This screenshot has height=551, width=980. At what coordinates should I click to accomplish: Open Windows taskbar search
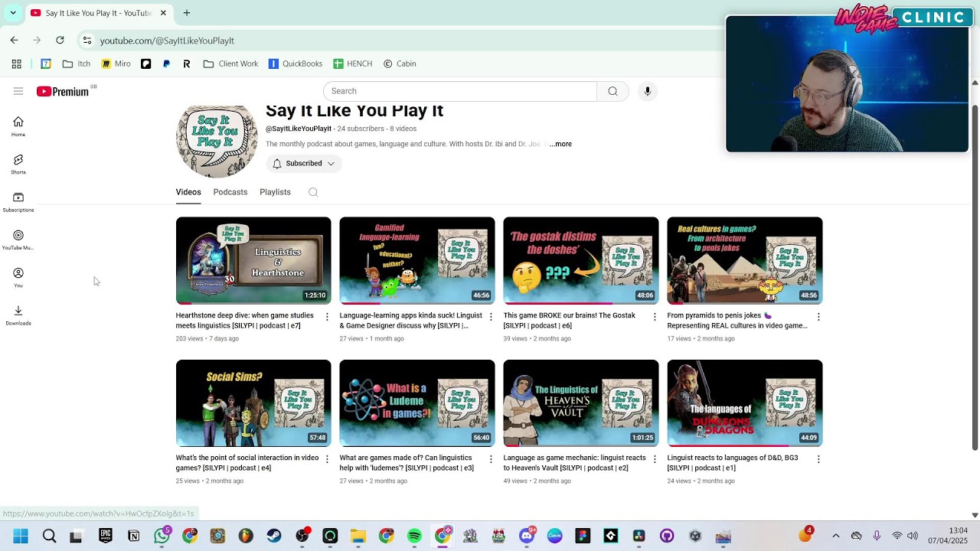tap(49, 536)
